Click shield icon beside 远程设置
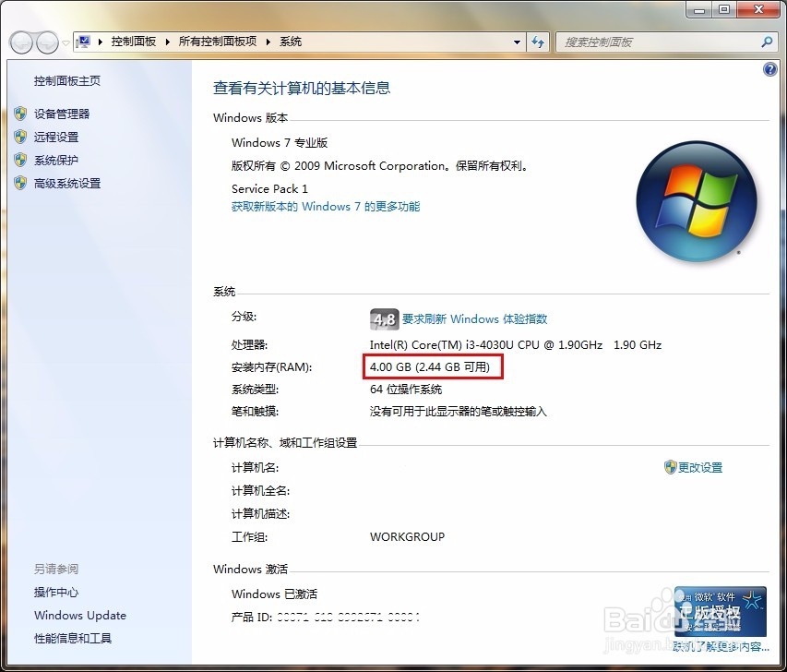 20,138
